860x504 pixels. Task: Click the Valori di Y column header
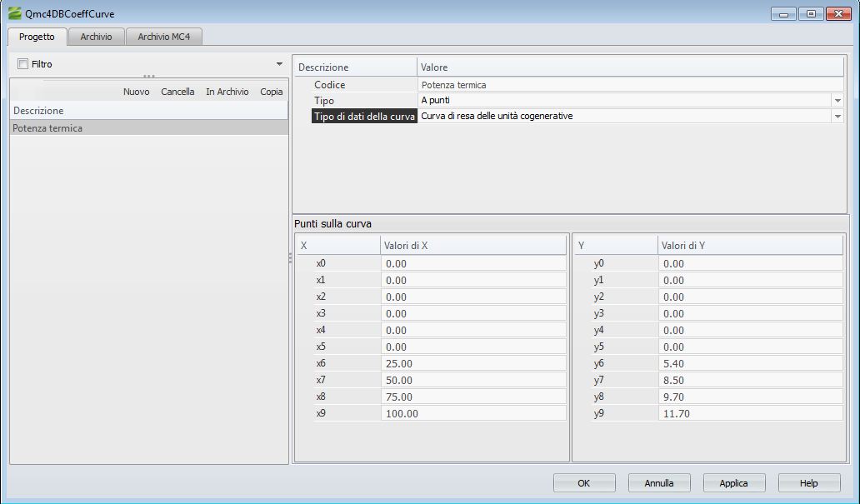pyautogui.click(x=750, y=246)
